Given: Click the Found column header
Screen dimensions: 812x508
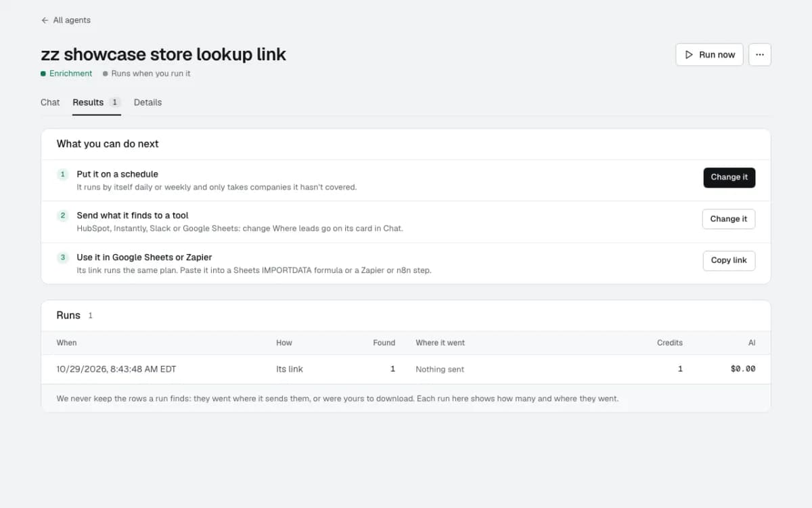Looking at the screenshot, I should [x=384, y=343].
